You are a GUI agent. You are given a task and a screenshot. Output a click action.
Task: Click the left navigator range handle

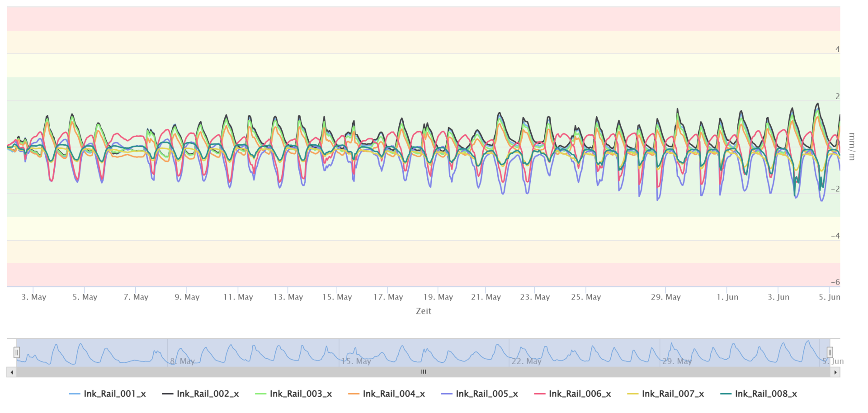coord(17,352)
